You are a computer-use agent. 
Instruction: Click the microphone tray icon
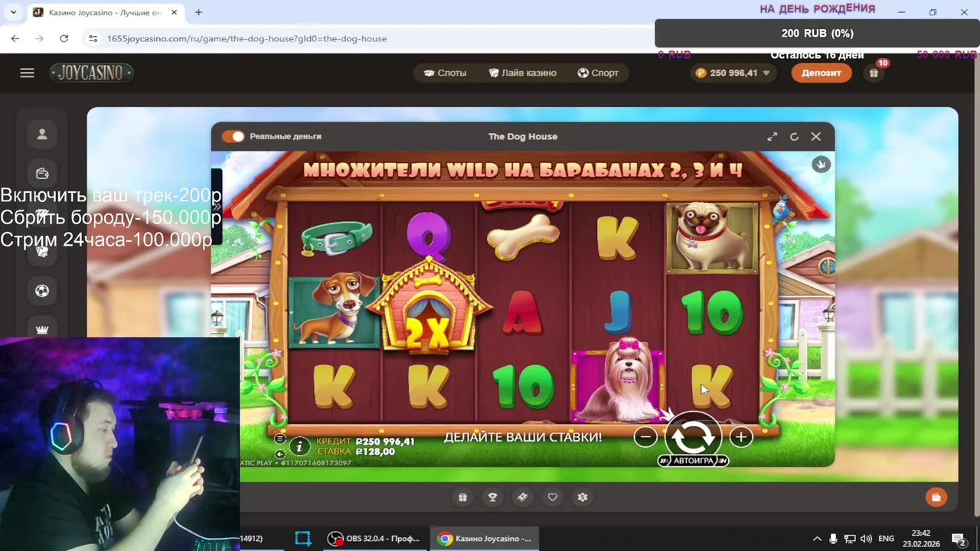[x=834, y=539]
